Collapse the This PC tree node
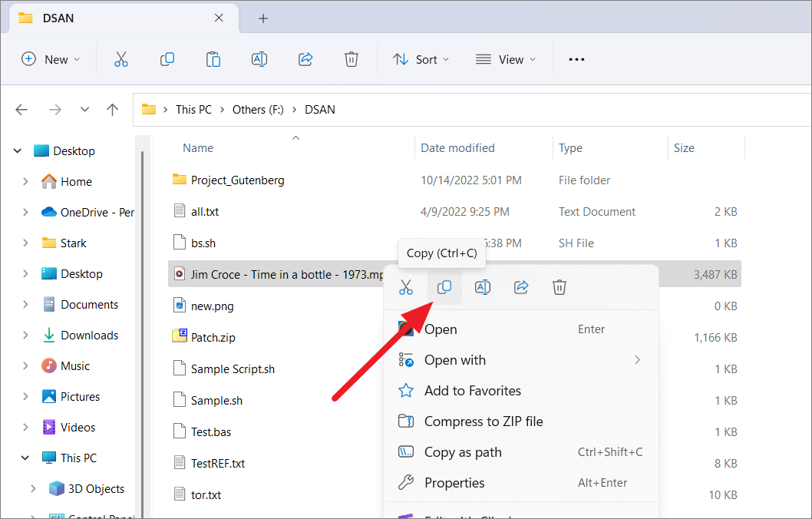Image resolution: width=812 pixels, height=519 pixels. pyautogui.click(x=25, y=458)
